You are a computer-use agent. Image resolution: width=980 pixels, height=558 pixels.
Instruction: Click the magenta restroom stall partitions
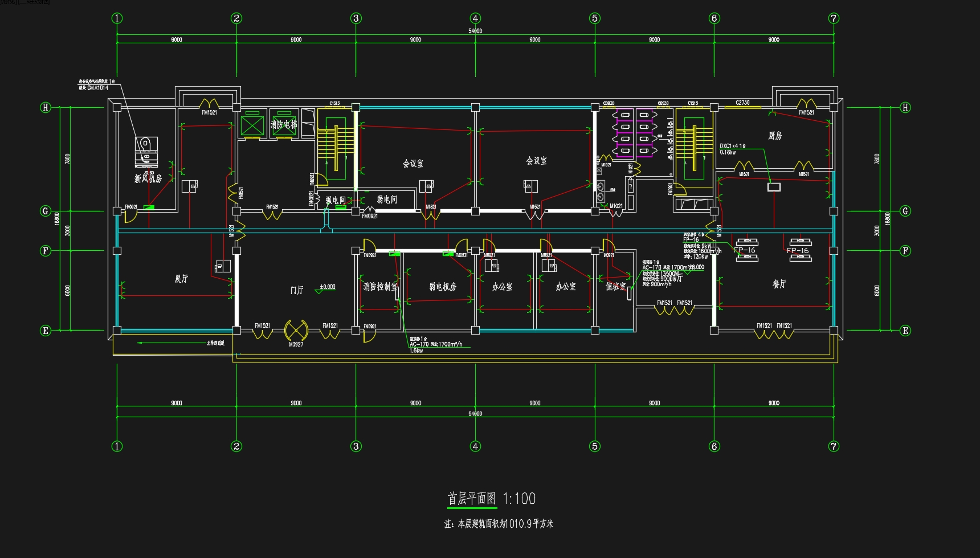635,133
